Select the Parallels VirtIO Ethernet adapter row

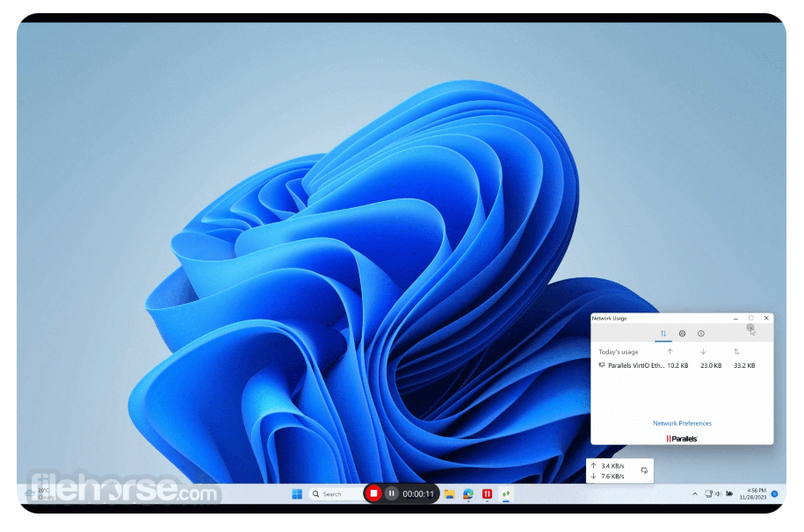pyautogui.click(x=677, y=365)
